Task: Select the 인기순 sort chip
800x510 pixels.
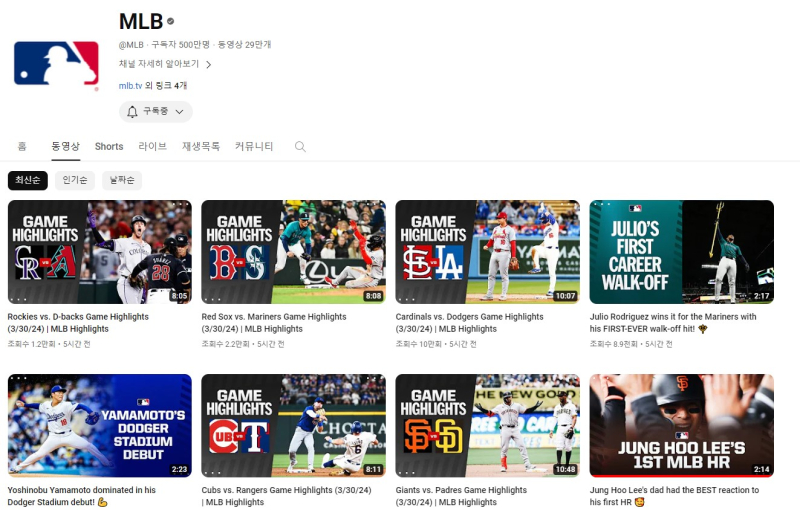Action: pyautogui.click(x=74, y=180)
